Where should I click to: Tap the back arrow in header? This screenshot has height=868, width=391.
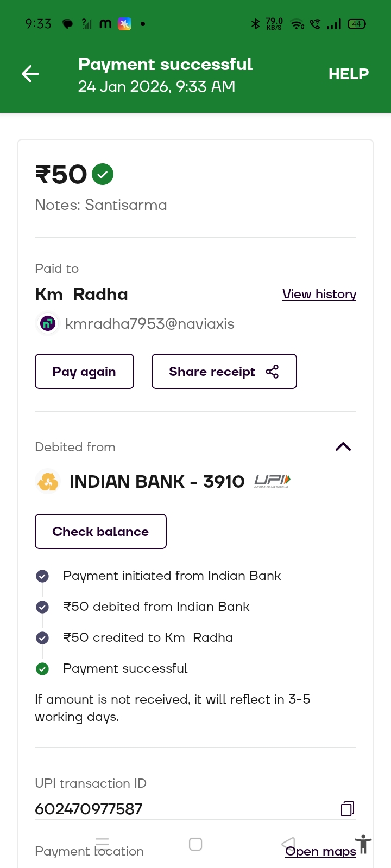30,74
